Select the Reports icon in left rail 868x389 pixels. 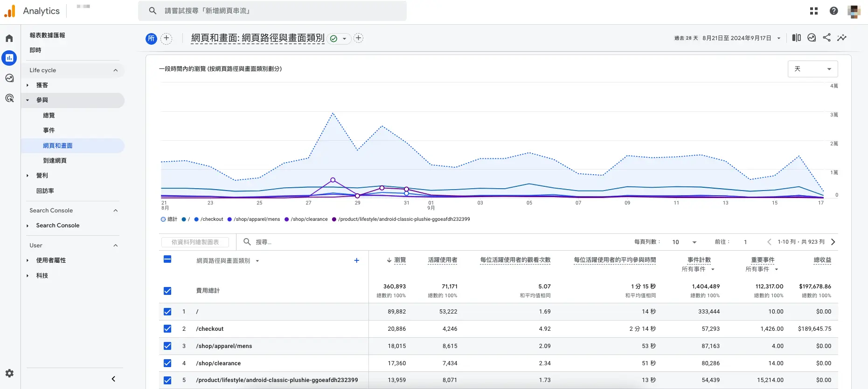(9, 58)
